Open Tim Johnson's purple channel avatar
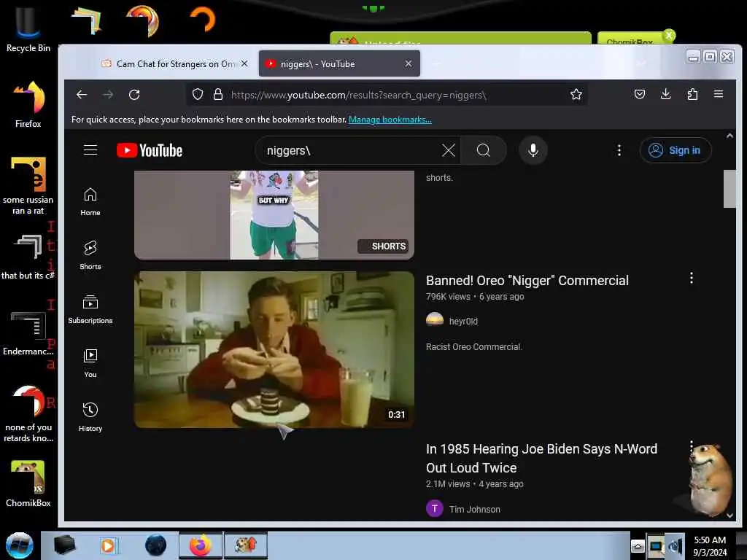Image resolution: width=747 pixels, height=560 pixels. pos(435,508)
